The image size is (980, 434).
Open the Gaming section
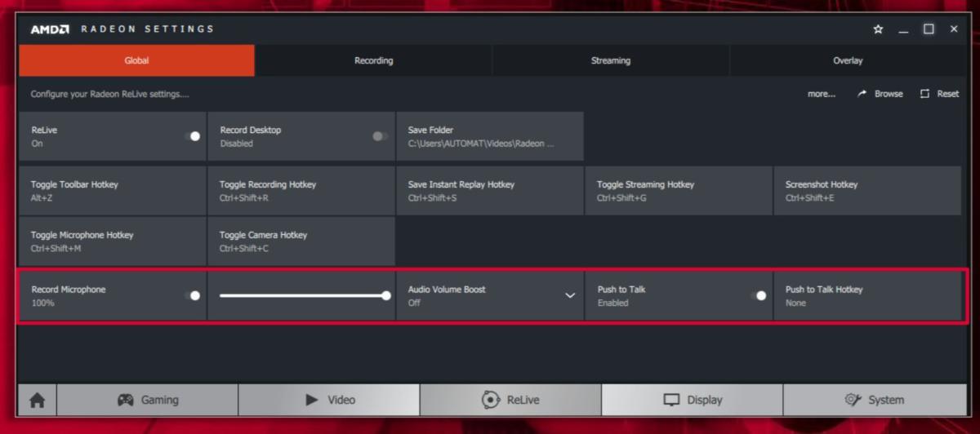(x=148, y=400)
